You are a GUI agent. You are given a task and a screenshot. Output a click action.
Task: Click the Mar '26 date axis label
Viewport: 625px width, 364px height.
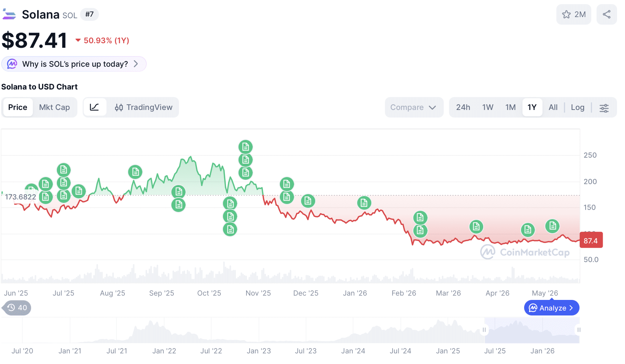point(448,293)
